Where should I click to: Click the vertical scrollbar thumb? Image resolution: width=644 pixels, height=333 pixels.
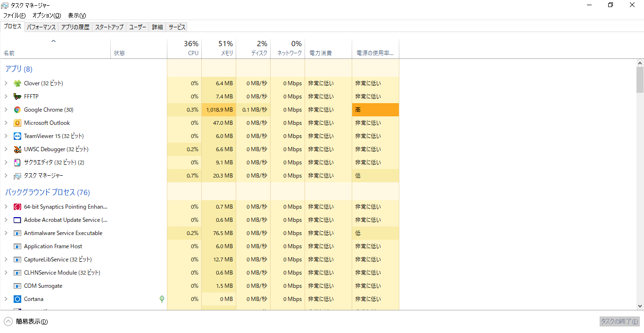[640, 80]
